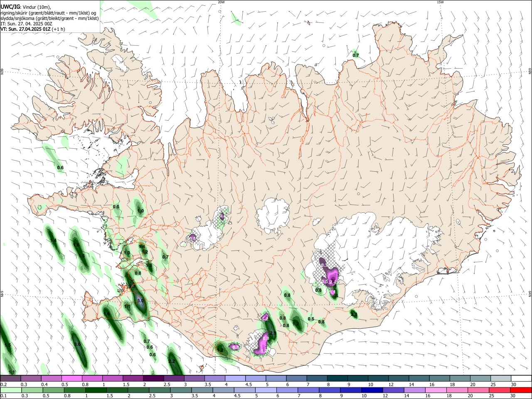Click the bright red 30 swatch in rain scale
Viewport: 532px width, 399px height.
coord(521,390)
